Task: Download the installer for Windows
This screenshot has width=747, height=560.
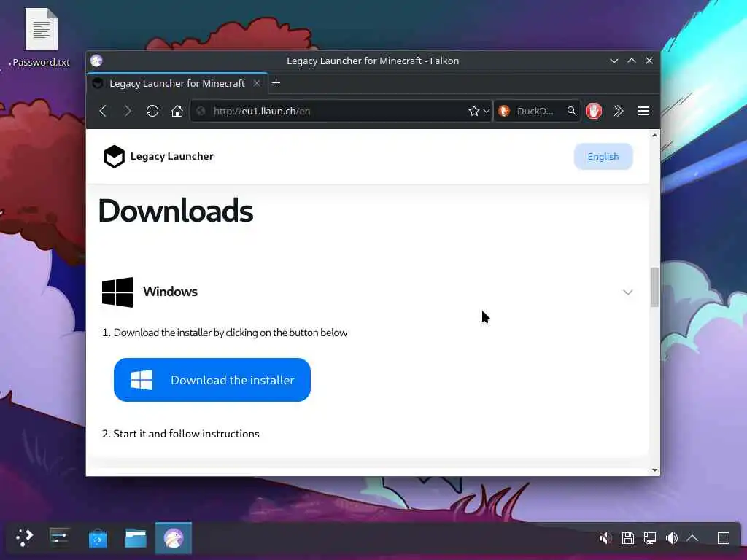Action: (x=212, y=380)
